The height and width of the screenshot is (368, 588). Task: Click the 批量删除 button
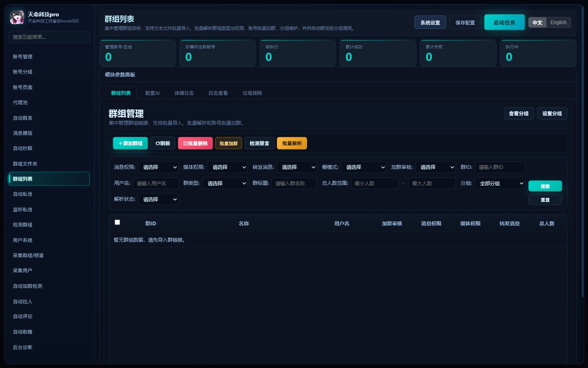pos(196,144)
